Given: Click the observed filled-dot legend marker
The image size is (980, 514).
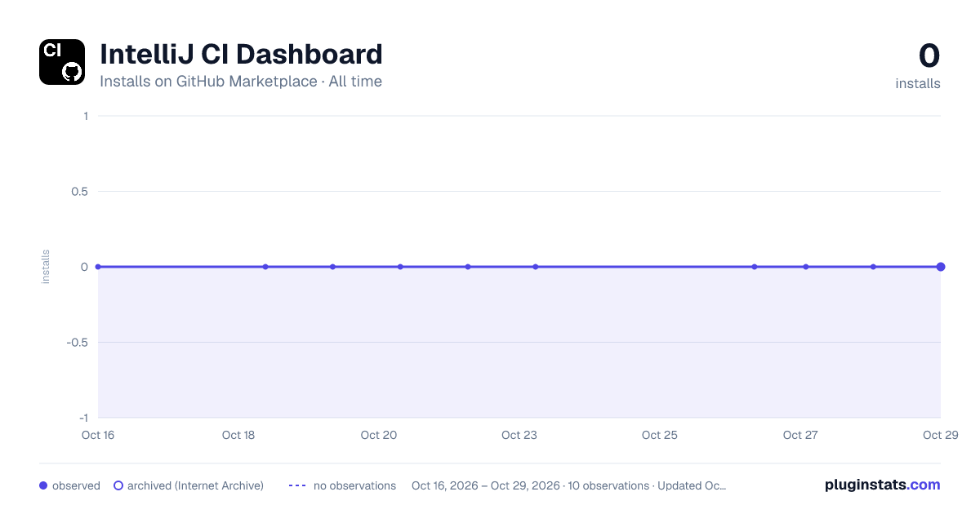Looking at the screenshot, I should (x=43, y=485).
